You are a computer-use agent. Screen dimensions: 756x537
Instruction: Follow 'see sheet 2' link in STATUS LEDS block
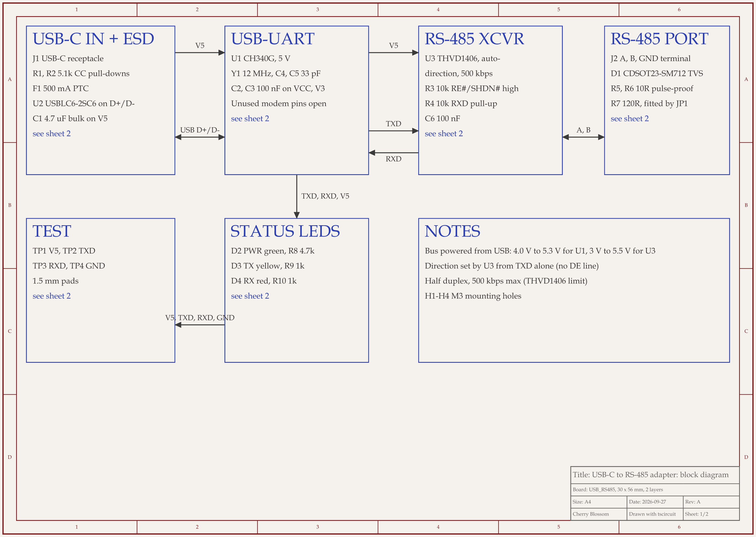point(250,296)
